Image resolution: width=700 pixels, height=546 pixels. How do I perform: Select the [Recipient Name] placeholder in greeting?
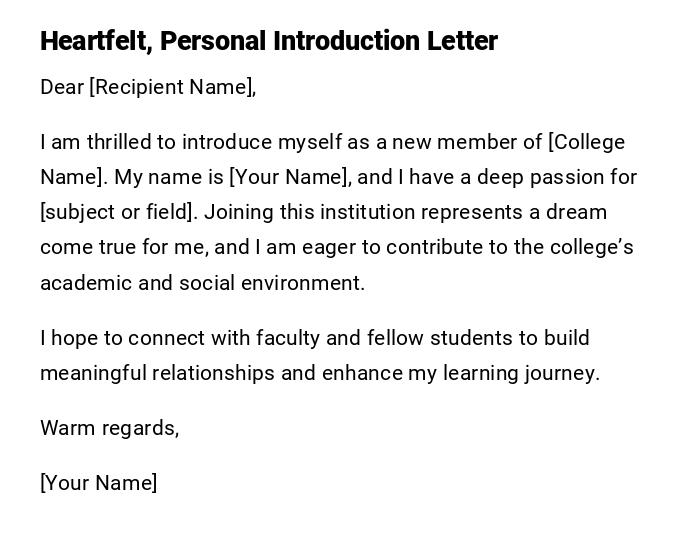coord(171,87)
